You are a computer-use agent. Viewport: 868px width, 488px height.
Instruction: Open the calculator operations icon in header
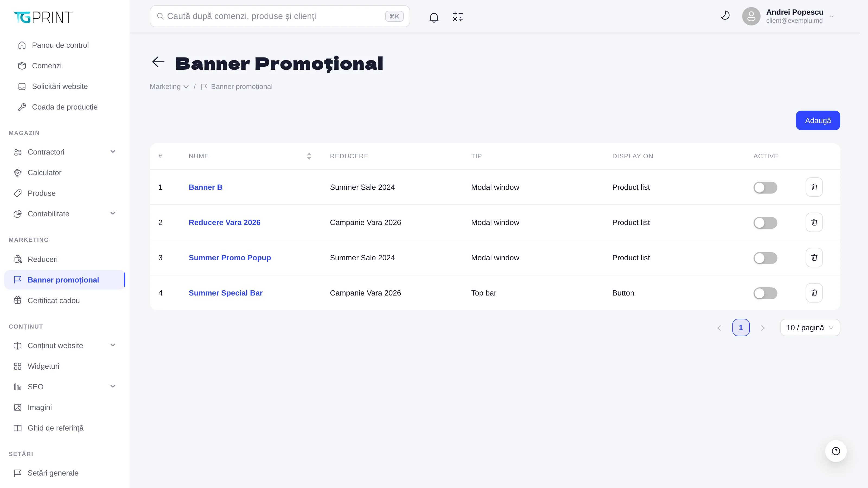coord(458,17)
